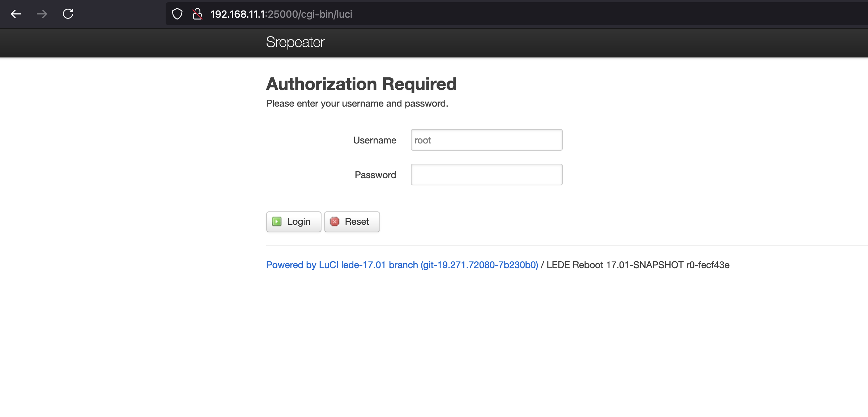Click the red X icon on Reset
Screen dimensions: 868x417
pos(335,222)
